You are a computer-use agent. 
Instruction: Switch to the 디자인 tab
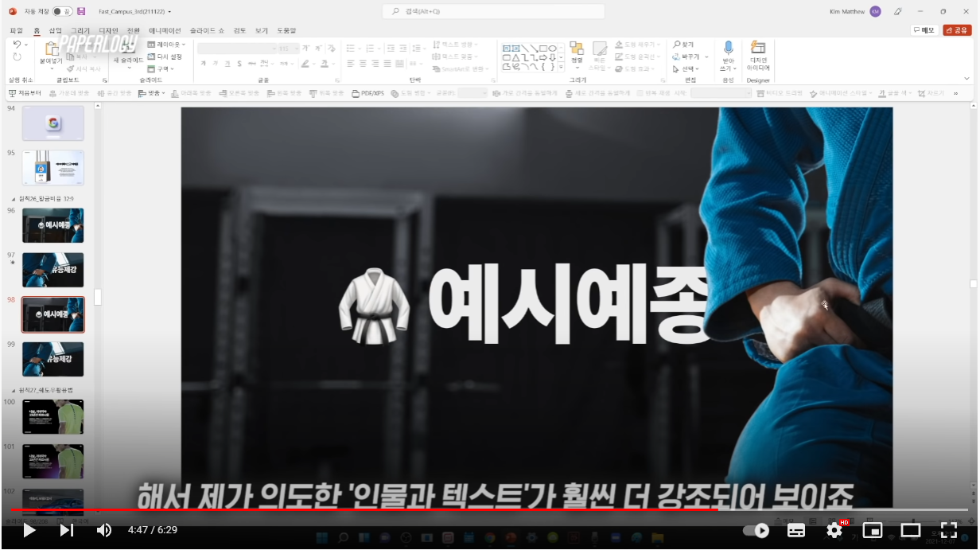click(108, 30)
